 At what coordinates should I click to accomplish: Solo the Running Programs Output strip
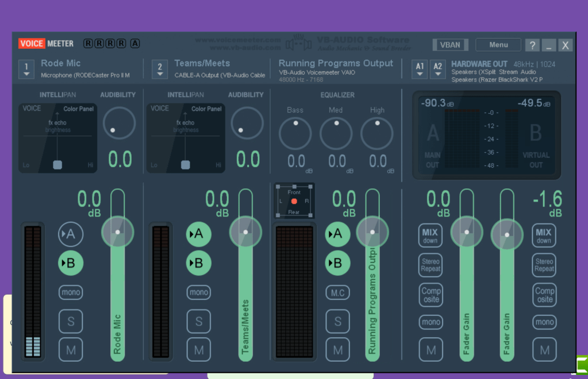pos(337,322)
